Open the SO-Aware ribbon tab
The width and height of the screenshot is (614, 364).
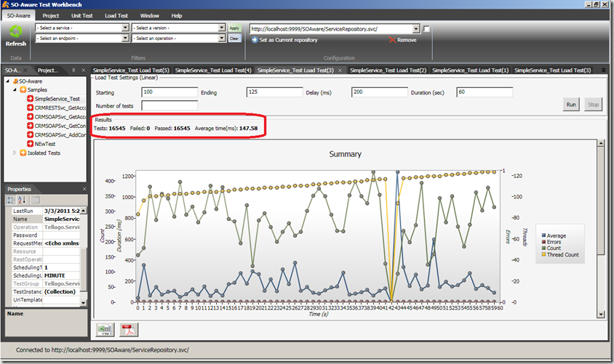(x=18, y=16)
